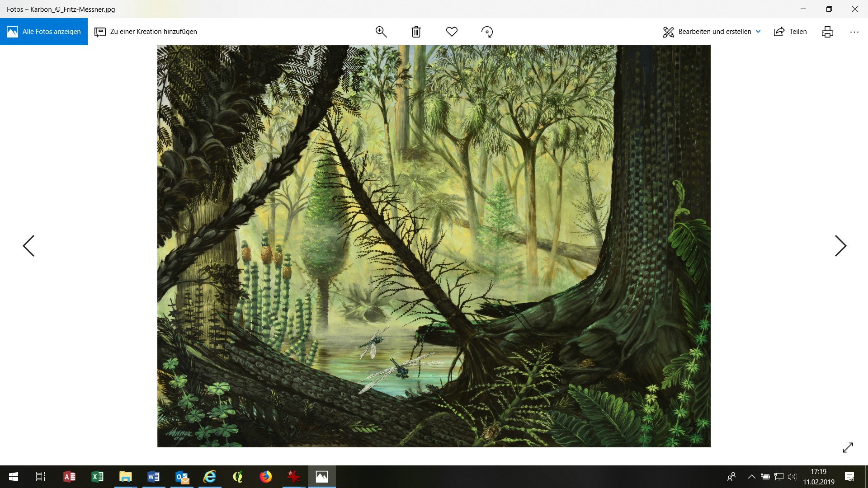Close the Fotos window
This screenshot has height=488, width=868.
tap(855, 9)
